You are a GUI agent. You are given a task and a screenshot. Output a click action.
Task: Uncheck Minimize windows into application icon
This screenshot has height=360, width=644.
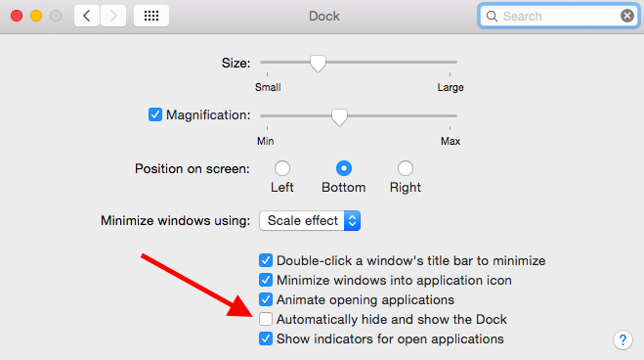(x=266, y=280)
